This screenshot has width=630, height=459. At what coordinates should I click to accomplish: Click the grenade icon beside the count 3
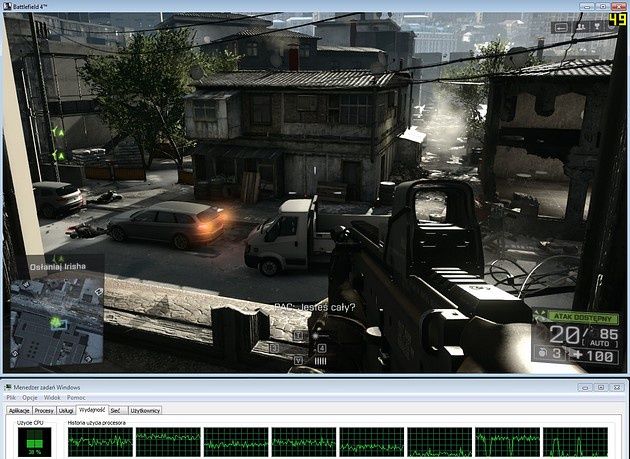coord(542,353)
